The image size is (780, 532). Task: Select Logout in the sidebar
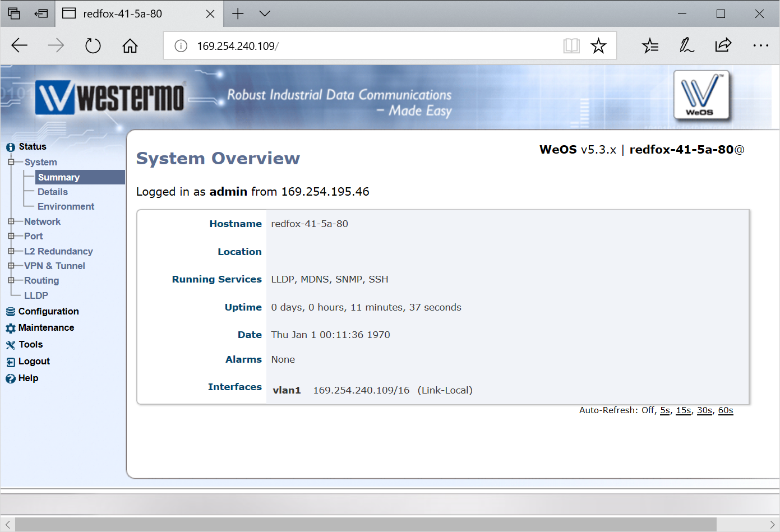click(34, 361)
